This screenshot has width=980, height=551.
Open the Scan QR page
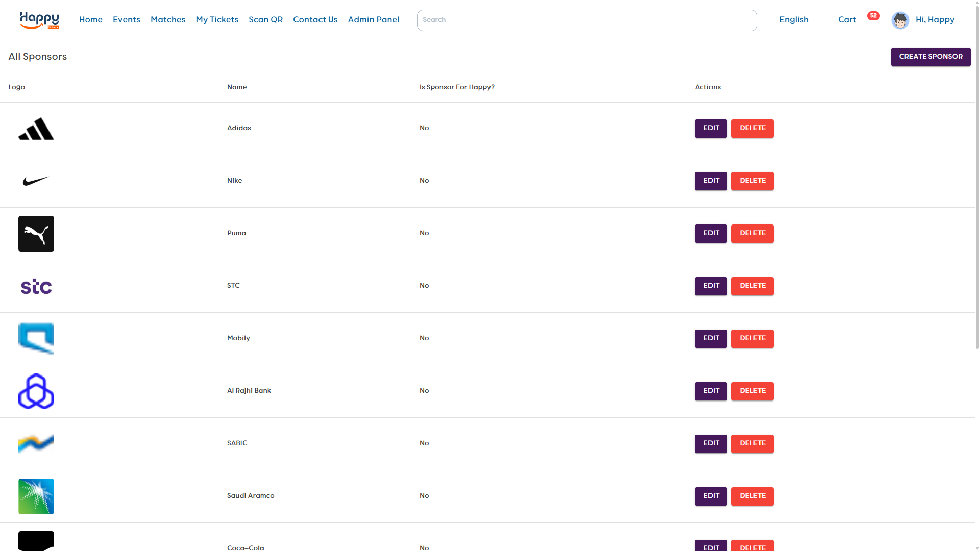point(265,20)
